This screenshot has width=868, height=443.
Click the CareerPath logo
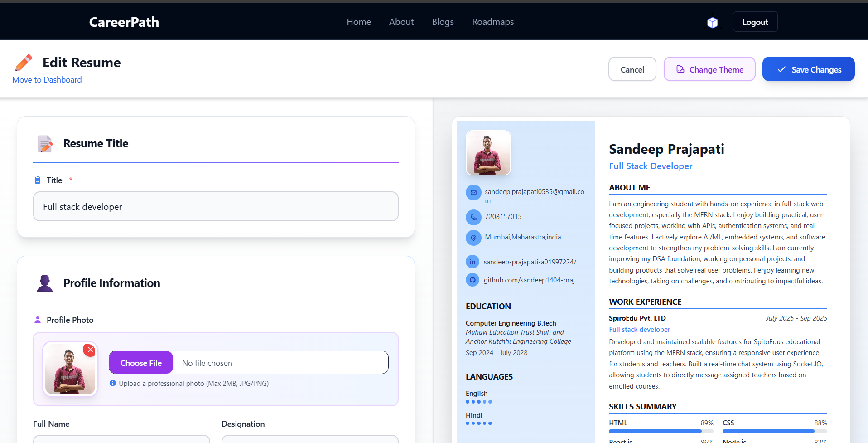point(124,22)
